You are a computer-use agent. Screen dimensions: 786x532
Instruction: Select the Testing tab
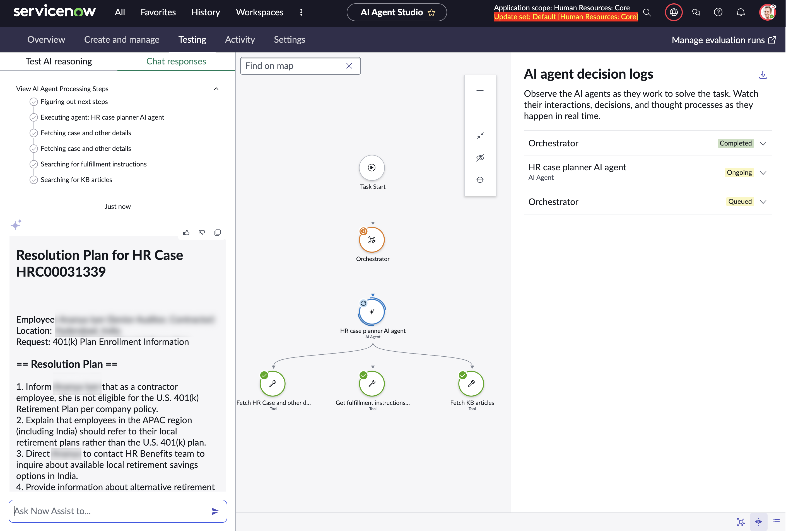point(192,40)
